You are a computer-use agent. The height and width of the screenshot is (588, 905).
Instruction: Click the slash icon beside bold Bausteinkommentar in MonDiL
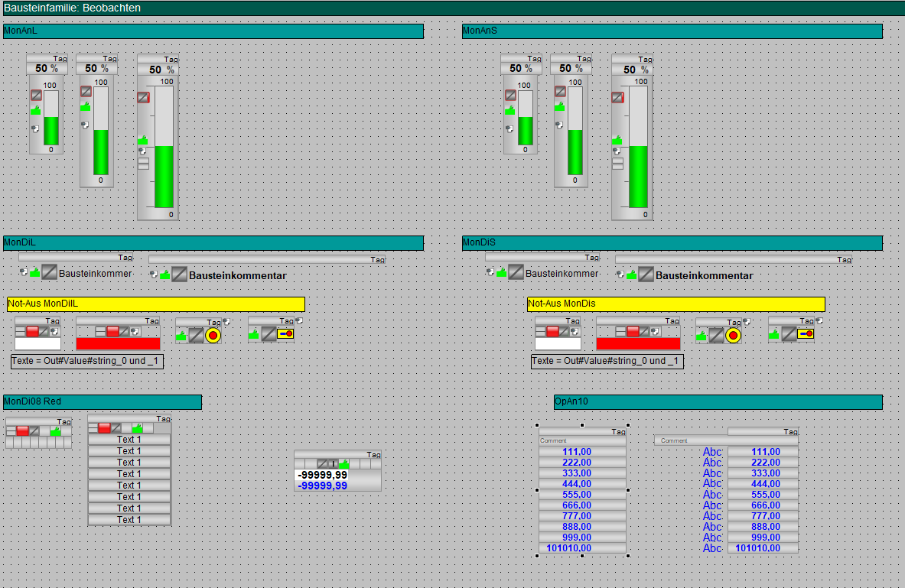click(179, 275)
